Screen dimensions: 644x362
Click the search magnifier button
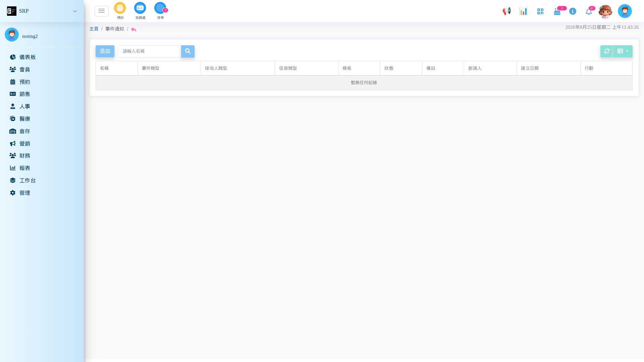point(188,51)
